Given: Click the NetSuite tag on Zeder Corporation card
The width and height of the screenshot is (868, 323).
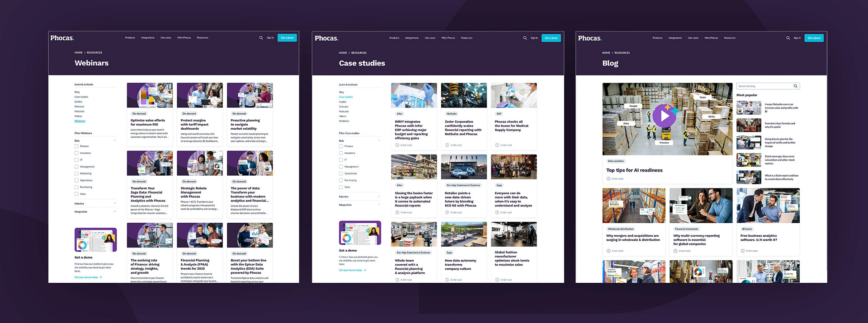Looking at the screenshot, I should click(452, 114).
